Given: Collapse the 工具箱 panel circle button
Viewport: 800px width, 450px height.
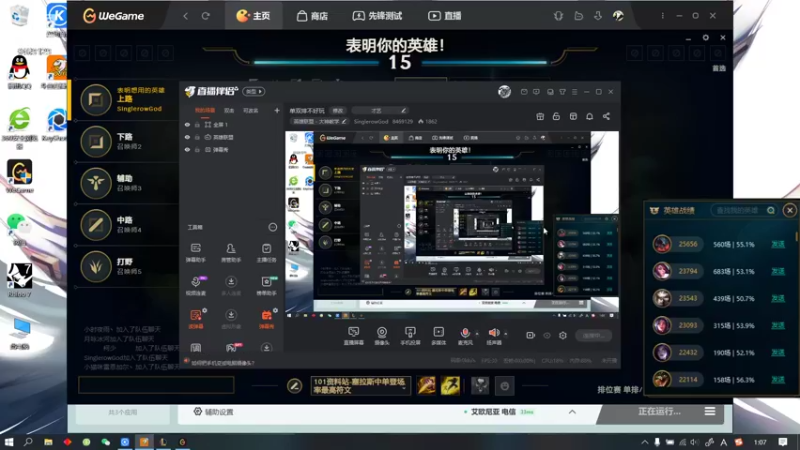Looking at the screenshot, I should click(x=272, y=227).
